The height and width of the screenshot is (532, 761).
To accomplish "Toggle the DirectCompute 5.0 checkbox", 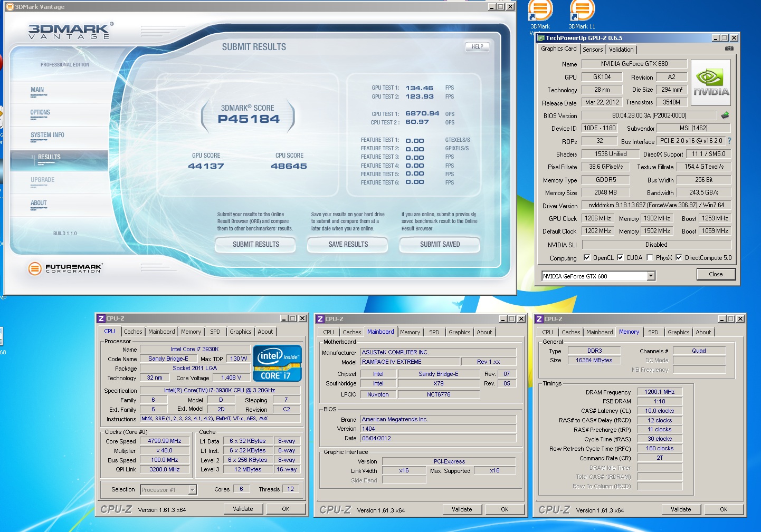I will (679, 258).
